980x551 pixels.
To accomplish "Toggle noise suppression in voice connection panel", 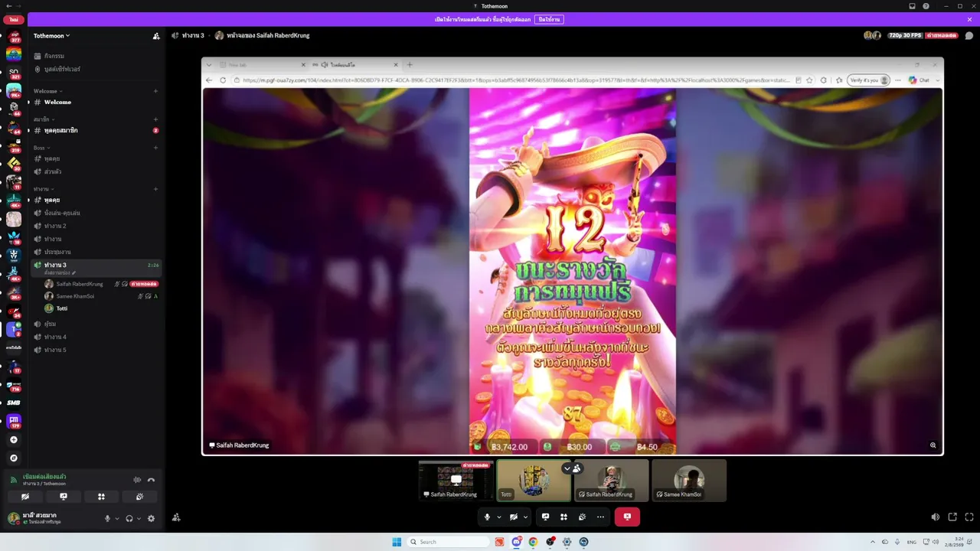I will click(x=137, y=480).
